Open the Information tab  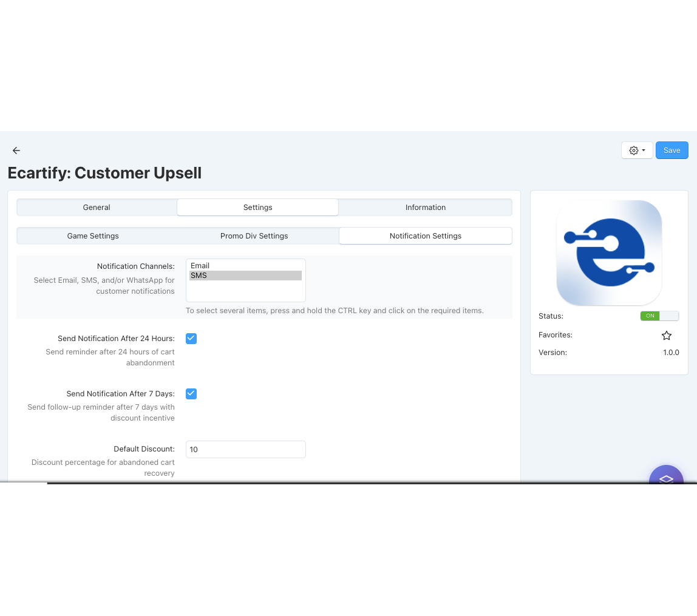[425, 208]
